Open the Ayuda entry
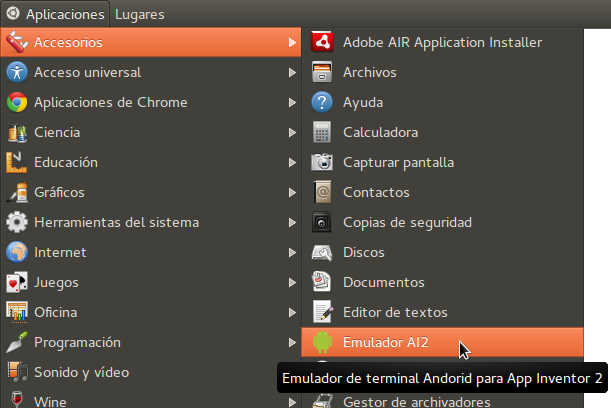The image size is (611, 408). (443, 102)
